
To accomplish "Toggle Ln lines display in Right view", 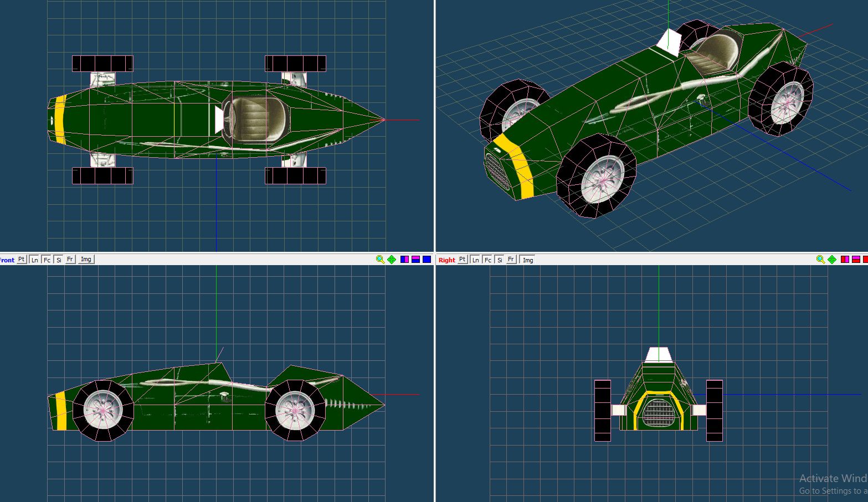I will click(475, 260).
